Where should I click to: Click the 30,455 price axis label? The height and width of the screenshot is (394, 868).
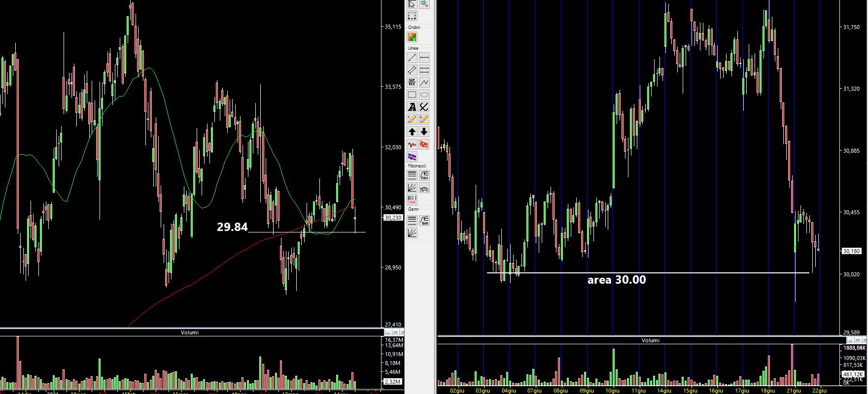852,212
